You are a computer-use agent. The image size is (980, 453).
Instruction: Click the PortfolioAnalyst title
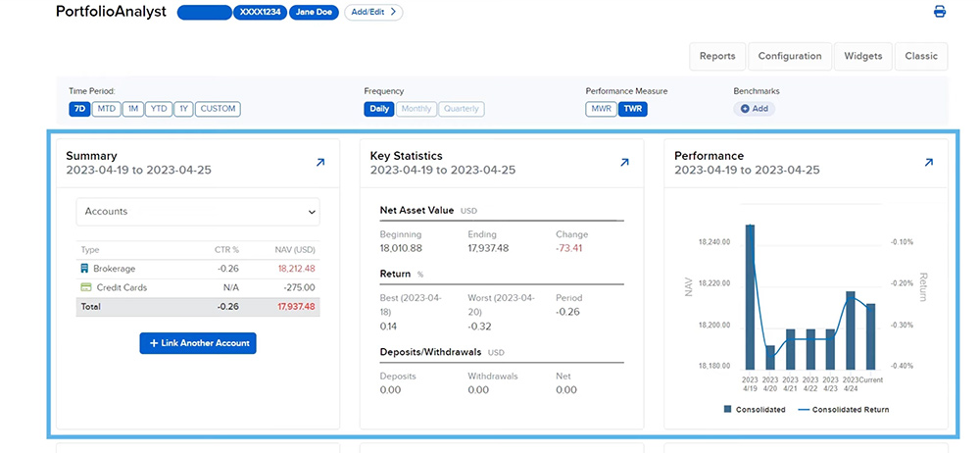point(112,11)
